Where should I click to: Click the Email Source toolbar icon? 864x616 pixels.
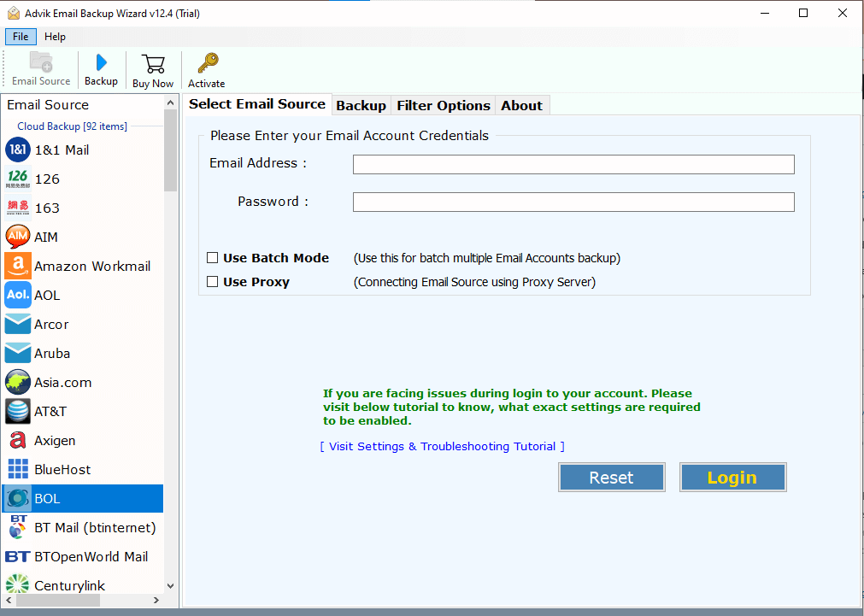[x=41, y=62]
